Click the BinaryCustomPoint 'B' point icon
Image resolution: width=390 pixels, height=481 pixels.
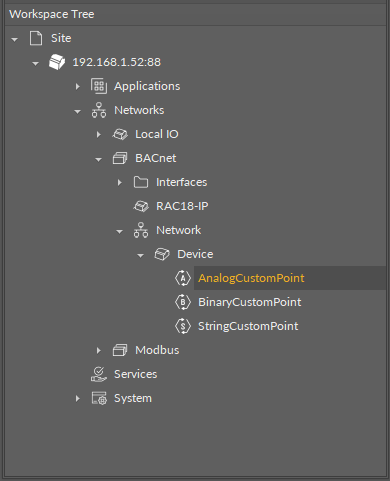pos(183,302)
